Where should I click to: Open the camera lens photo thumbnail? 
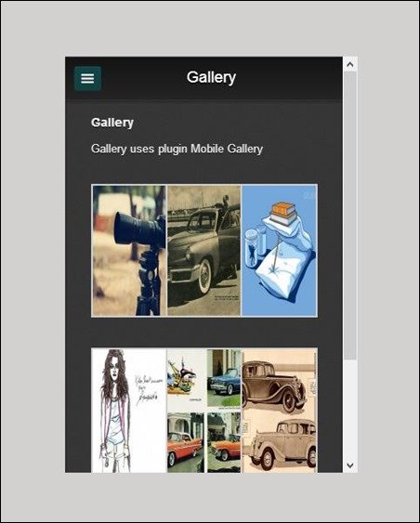[129, 251]
